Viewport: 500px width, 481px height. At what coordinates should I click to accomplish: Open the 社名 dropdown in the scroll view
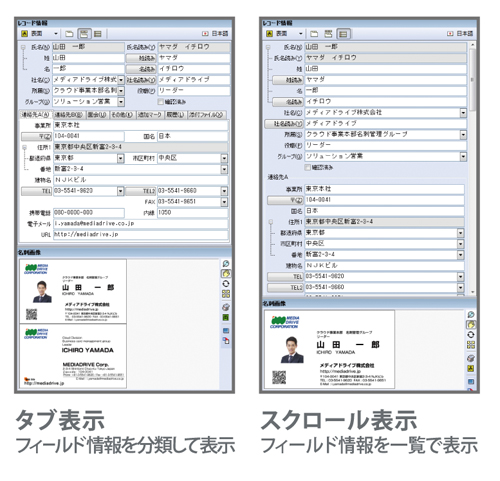(x=463, y=113)
